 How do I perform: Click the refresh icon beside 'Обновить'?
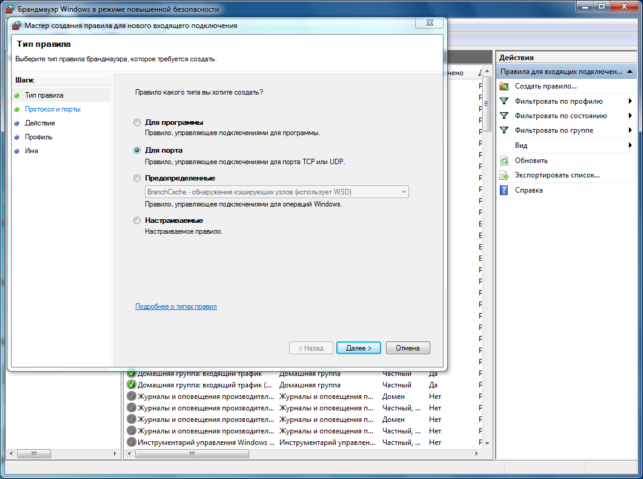504,160
